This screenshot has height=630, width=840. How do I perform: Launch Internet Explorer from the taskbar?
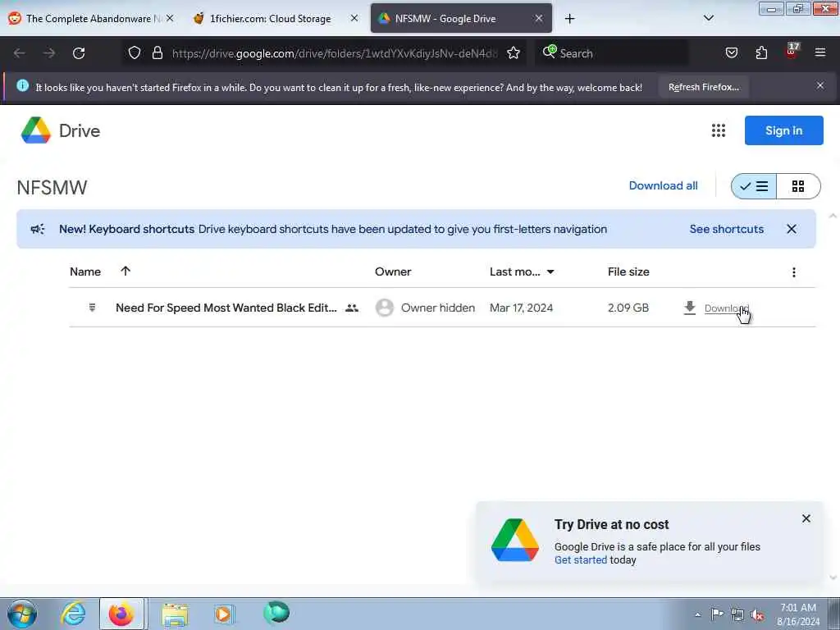pyautogui.click(x=73, y=614)
